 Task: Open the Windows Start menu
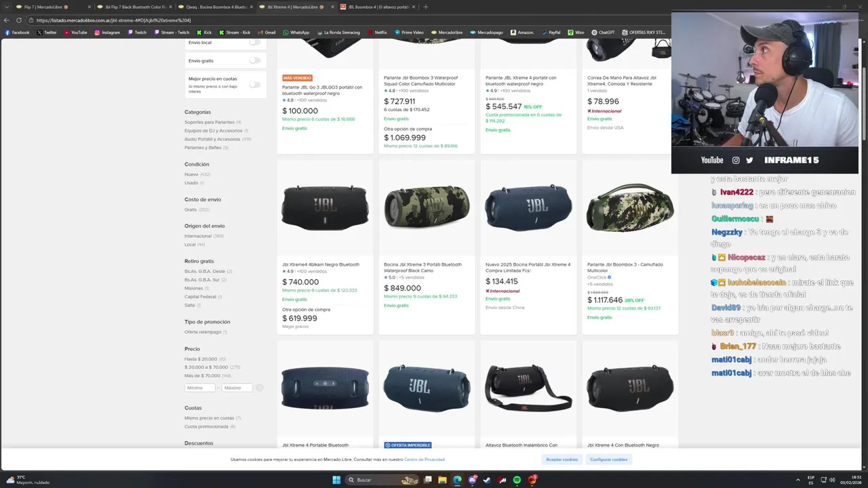(x=336, y=480)
